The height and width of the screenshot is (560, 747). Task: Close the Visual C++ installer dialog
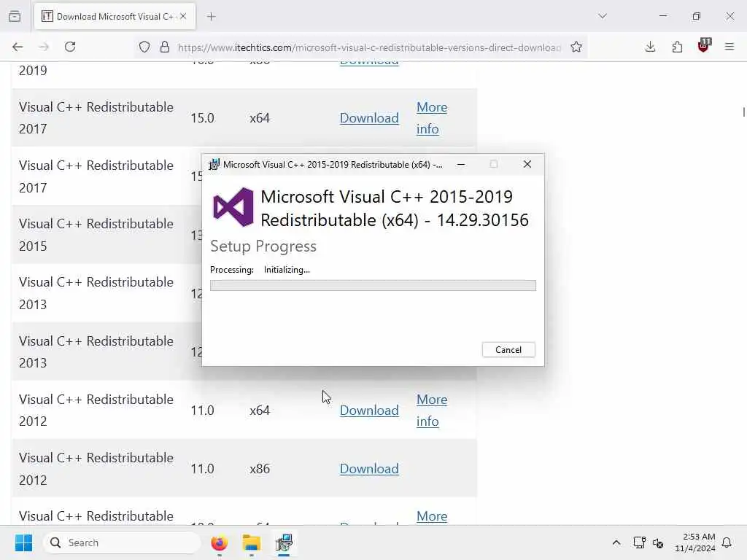527,164
